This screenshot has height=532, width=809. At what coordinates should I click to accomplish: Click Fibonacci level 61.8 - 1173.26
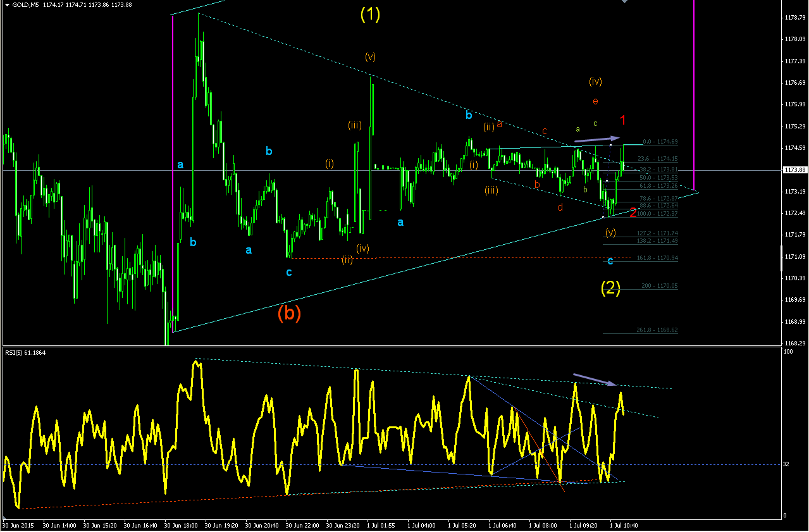[658, 186]
